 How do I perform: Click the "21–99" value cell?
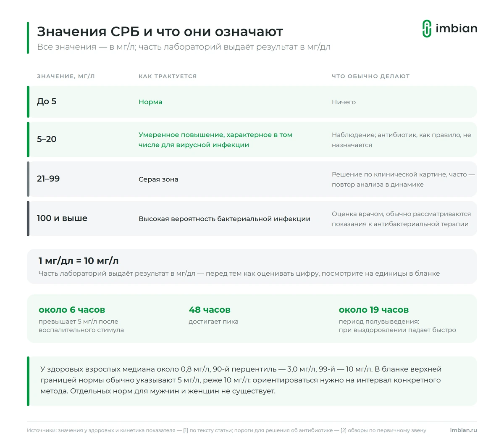coord(48,179)
